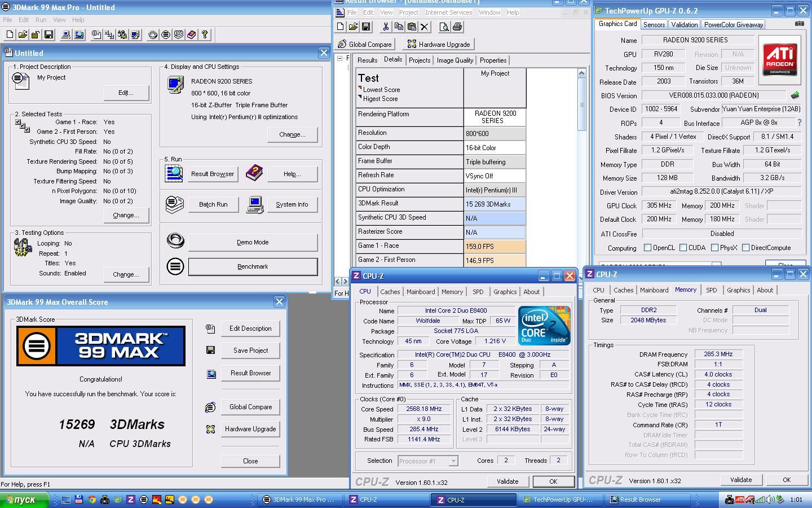The width and height of the screenshot is (812, 508).
Task: Click demo mode disc icon in 3DMark toolbar
Action: click(153, 34)
